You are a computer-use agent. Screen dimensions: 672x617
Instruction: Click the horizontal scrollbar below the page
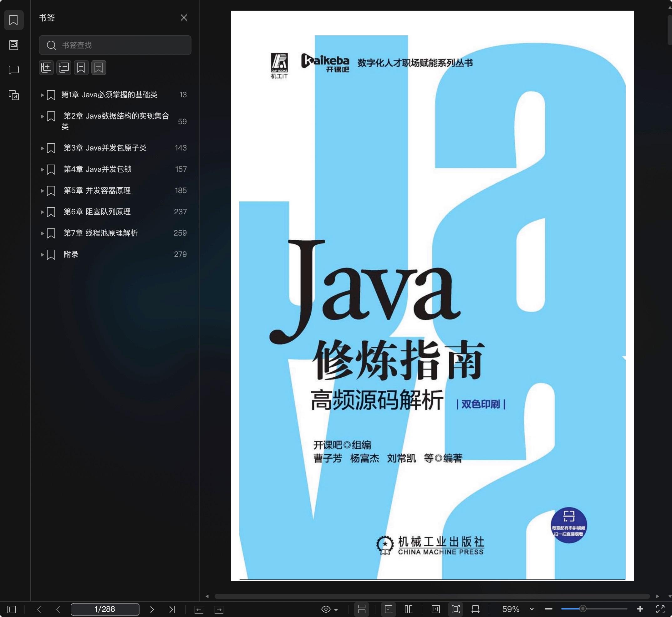coord(432,596)
